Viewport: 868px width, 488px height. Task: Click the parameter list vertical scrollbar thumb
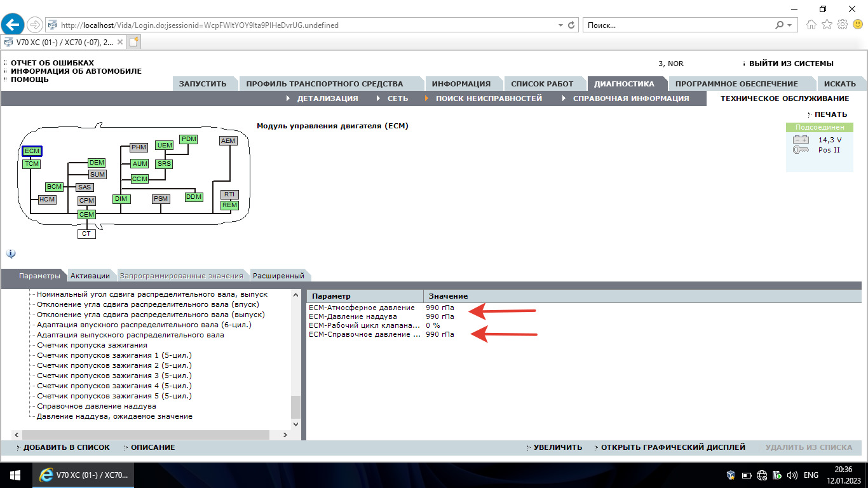[x=295, y=407]
